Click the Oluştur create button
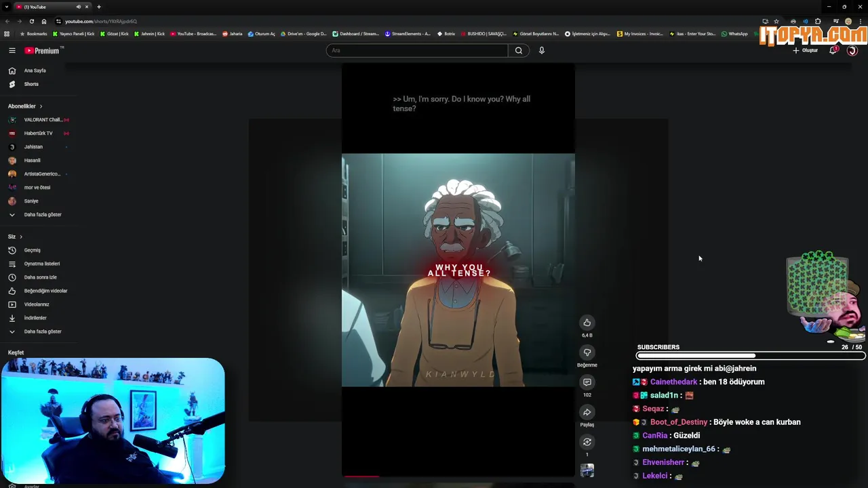The width and height of the screenshot is (868, 488). [805, 50]
